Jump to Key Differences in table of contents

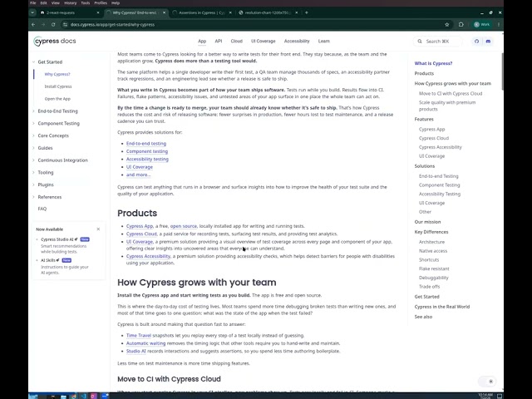pyautogui.click(x=431, y=232)
